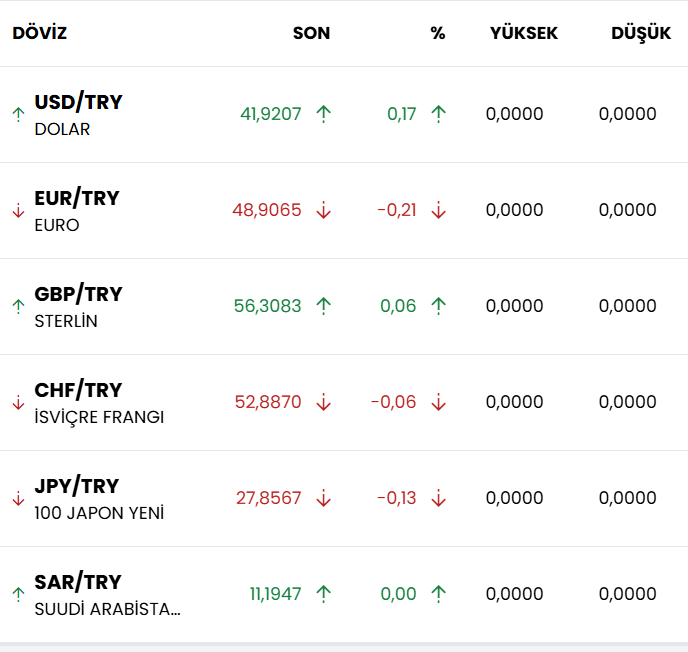
Task: Click the up arrow beside 56,3083
Action: 323,306
